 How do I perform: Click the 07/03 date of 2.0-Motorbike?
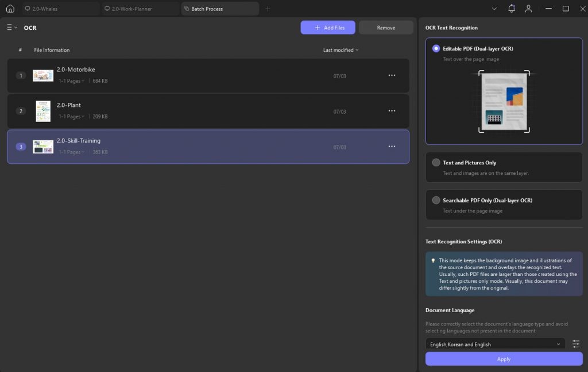click(339, 76)
